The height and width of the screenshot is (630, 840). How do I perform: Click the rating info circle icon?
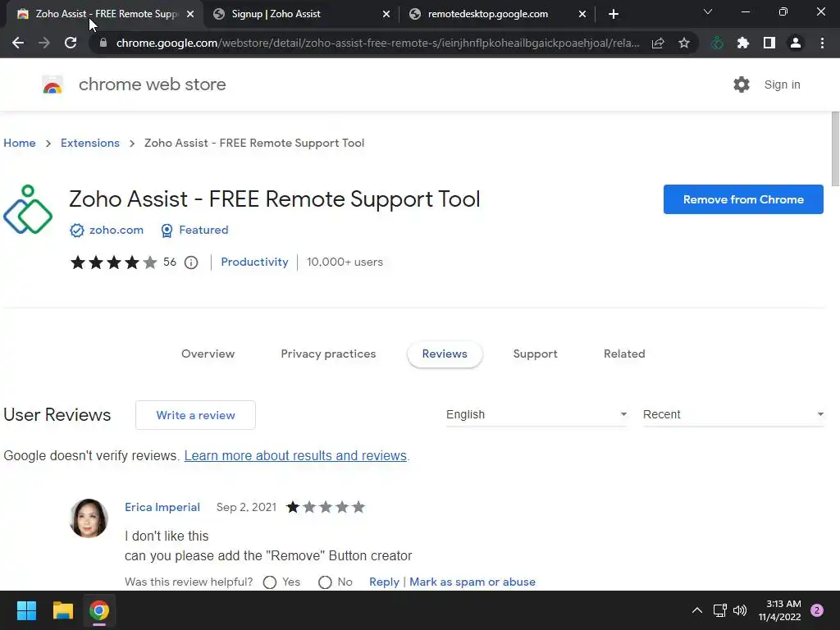[x=191, y=262]
